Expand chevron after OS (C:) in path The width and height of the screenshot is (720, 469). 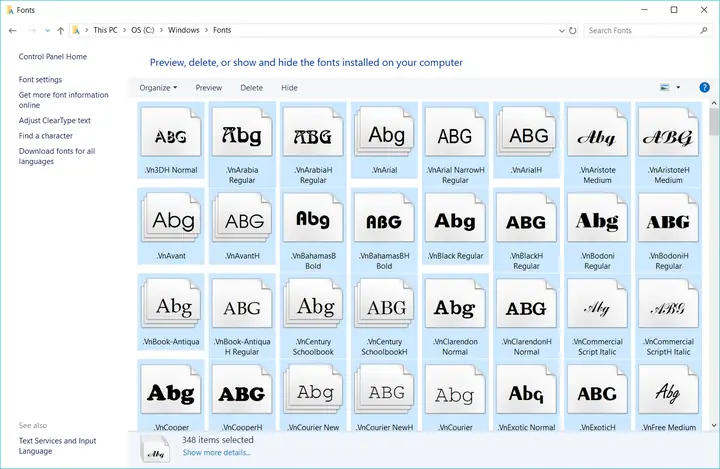click(x=161, y=30)
